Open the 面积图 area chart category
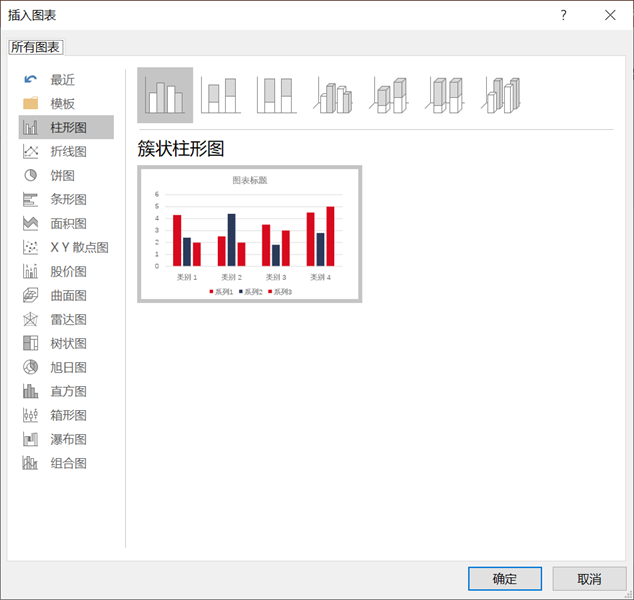Image resolution: width=634 pixels, height=600 pixels. click(x=66, y=224)
